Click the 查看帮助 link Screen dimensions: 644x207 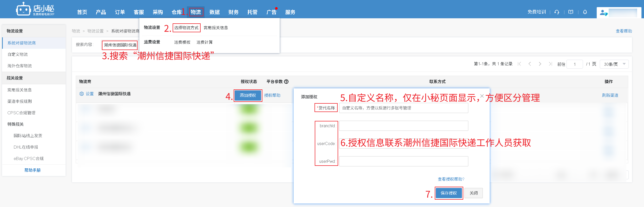[x=624, y=31]
